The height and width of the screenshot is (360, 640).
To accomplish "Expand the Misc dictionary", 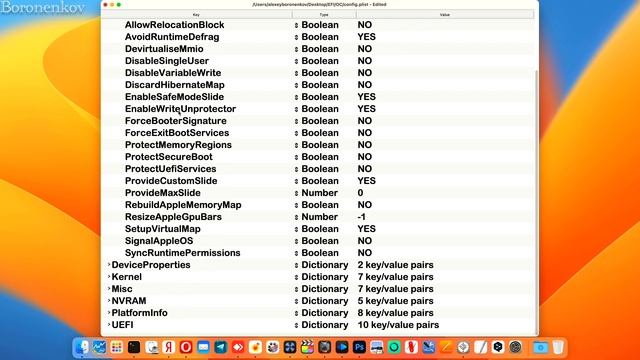I will [109, 289].
